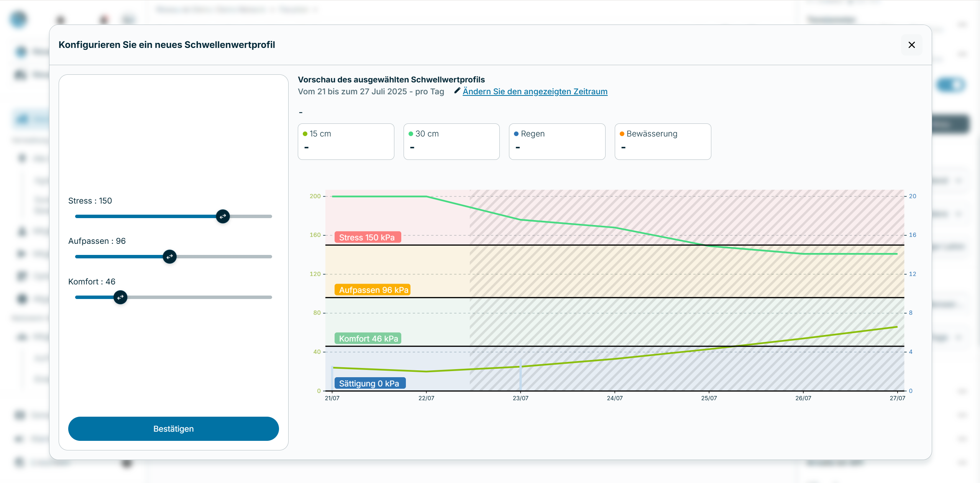Select the Bewässerung legend card
The width and height of the screenshot is (980, 483).
(x=663, y=141)
